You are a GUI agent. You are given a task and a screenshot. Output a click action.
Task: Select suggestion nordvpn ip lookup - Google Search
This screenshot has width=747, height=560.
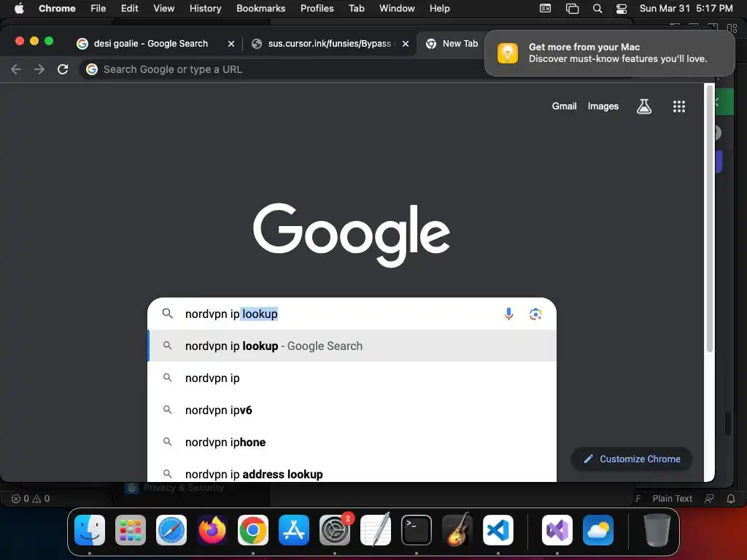tap(352, 346)
